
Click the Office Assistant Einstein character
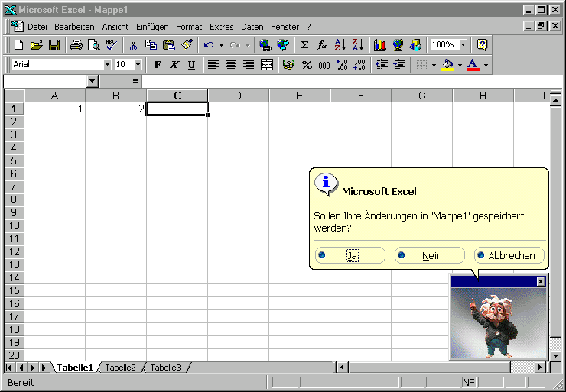[496, 325]
